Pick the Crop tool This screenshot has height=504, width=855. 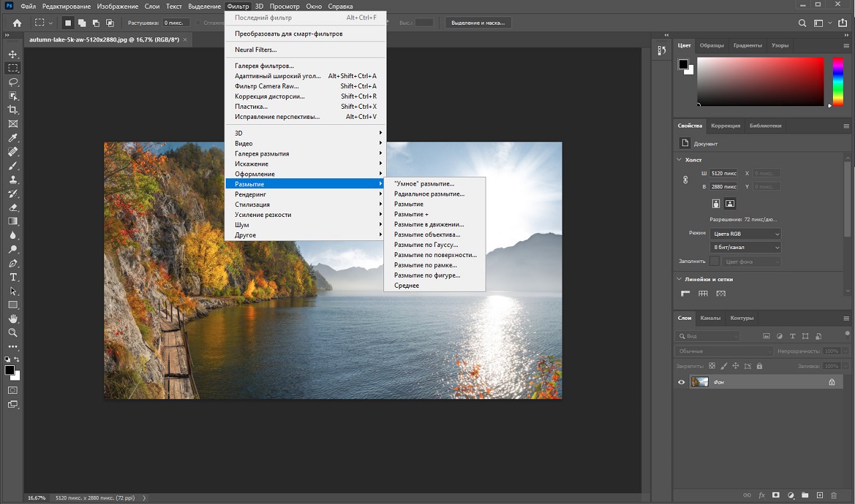[x=13, y=109]
